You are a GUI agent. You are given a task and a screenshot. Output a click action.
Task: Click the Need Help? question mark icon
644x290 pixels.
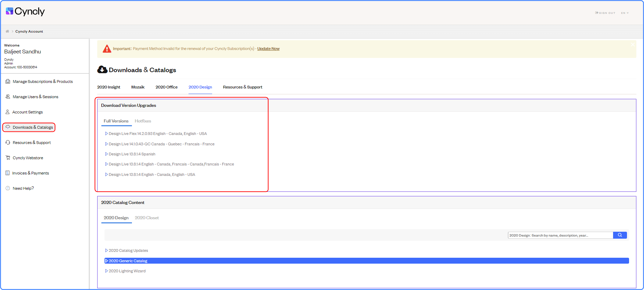(x=8, y=188)
